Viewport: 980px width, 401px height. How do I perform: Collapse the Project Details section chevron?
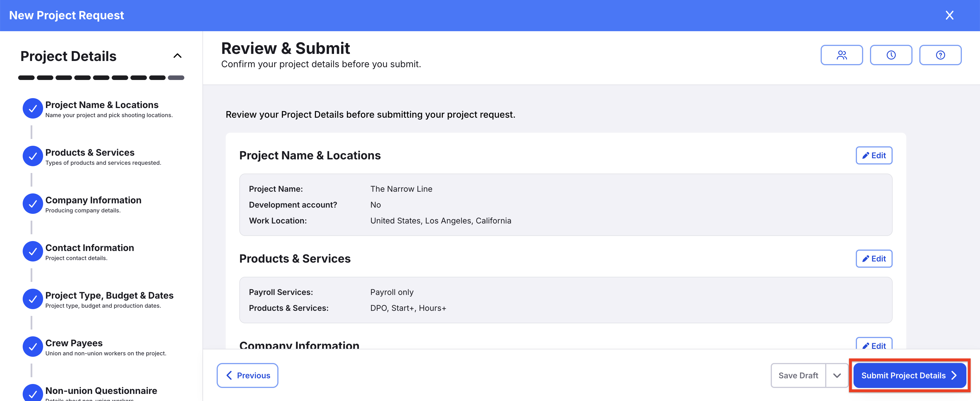[177, 56]
